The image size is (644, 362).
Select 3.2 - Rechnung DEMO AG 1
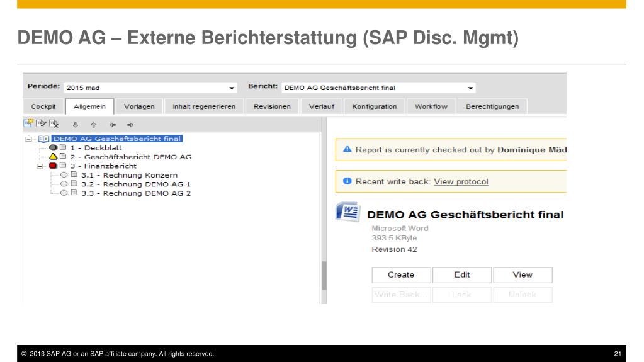136,184
